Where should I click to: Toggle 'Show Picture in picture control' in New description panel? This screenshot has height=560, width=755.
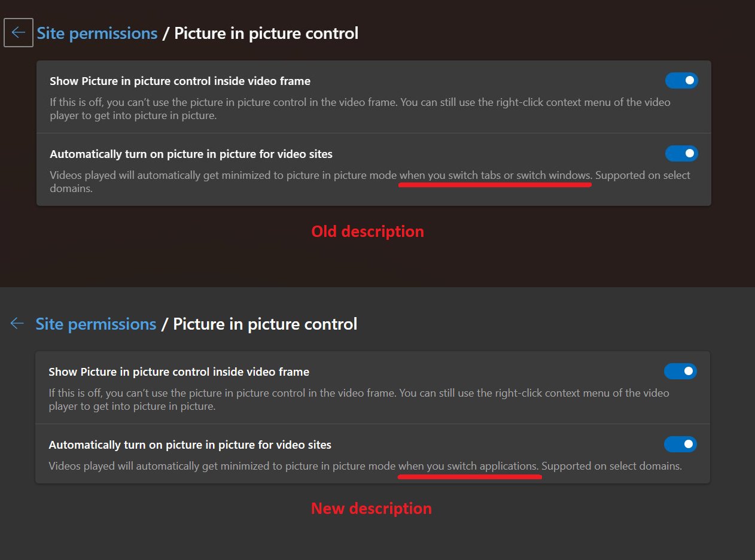pos(680,372)
